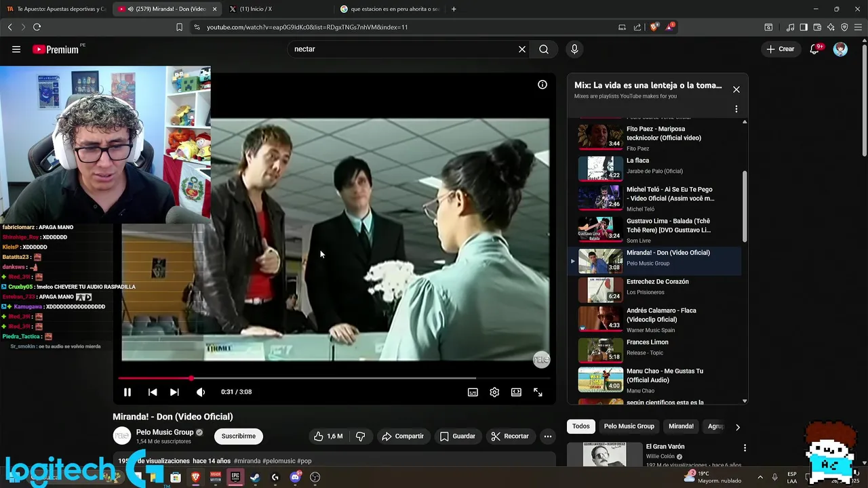Click Compartir to share the video
The height and width of the screenshot is (488, 868).
coord(403,436)
